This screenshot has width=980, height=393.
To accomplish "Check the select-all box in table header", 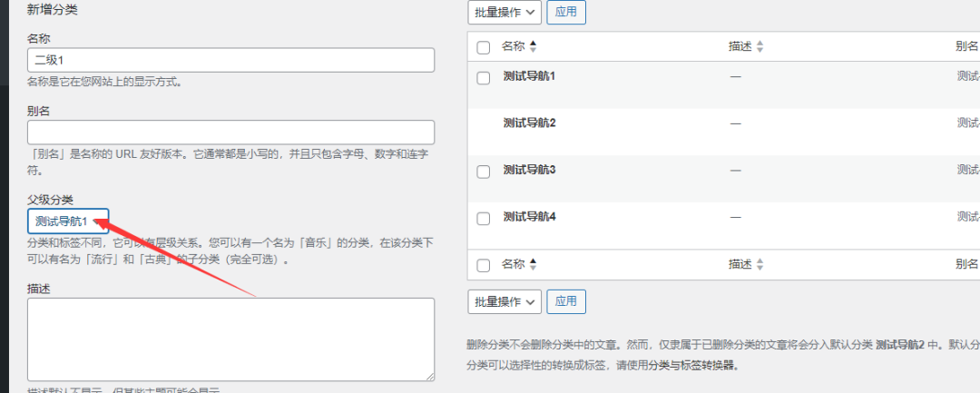I will (x=484, y=47).
